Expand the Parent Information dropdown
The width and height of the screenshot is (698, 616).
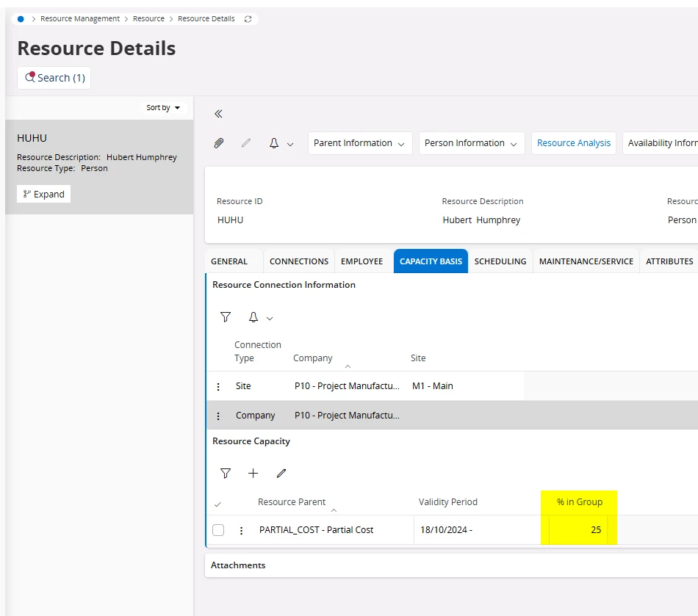tap(359, 143)
